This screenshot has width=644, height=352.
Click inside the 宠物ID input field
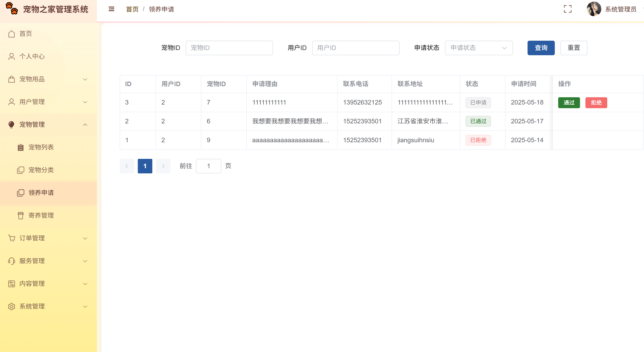pyautogui.click(x=229, y=48)
